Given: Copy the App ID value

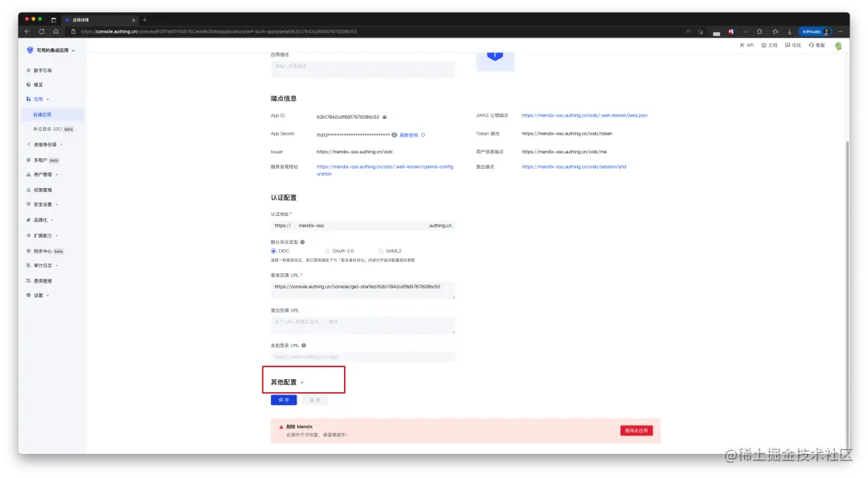Looking at the screenshot, I should pos(385,116).
